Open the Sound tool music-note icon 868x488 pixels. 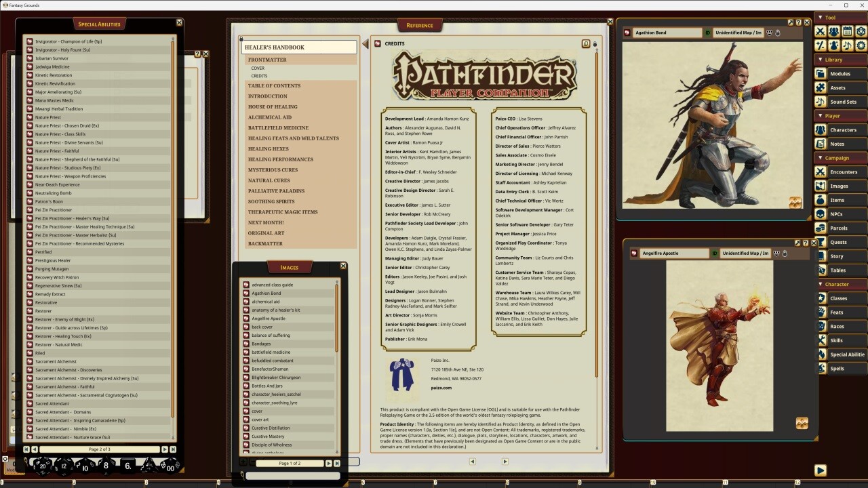tap(847, 46)
